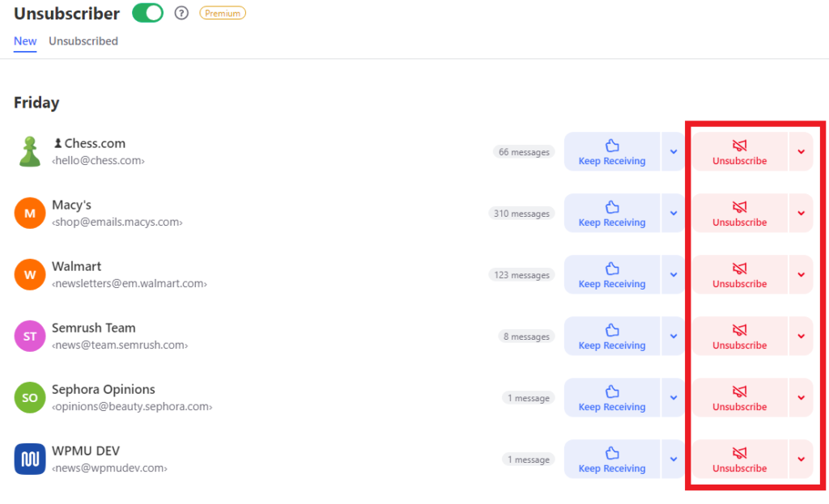Image resolution: width=829 pixels, height=504 pixels.
Task: Select the Sephora Opinions sender name
Action: pyautogui.click(x=104, y=389)
